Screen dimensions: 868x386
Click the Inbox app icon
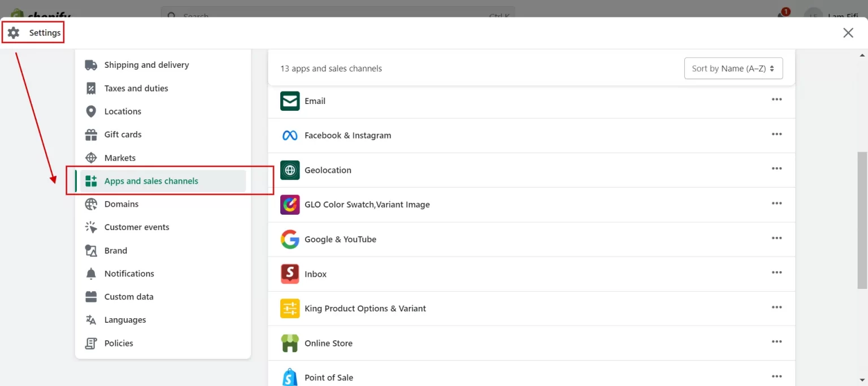tap(290, 274)
